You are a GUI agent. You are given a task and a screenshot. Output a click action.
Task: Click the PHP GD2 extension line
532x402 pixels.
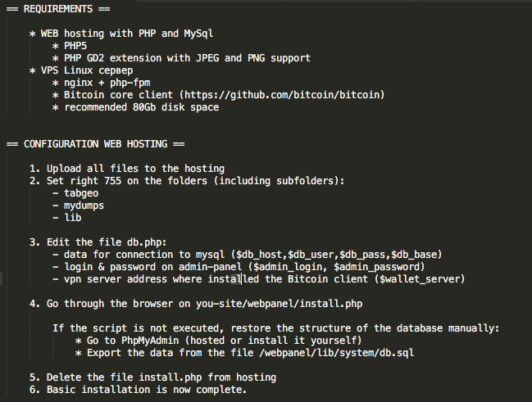click(x=181, y=58)
